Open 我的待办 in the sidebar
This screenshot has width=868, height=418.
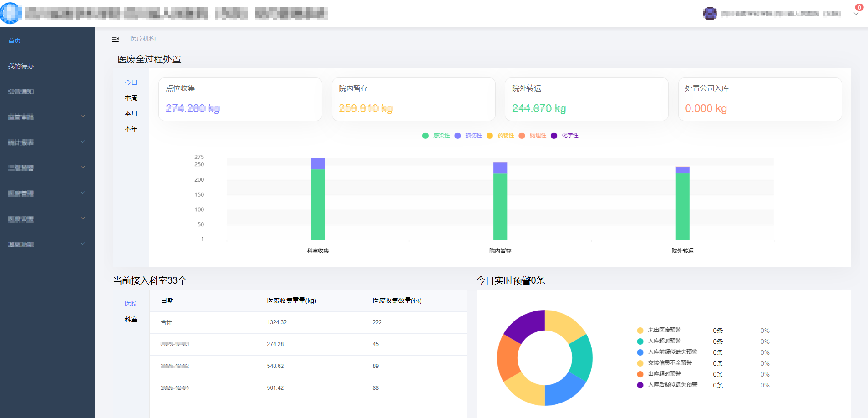21,66
